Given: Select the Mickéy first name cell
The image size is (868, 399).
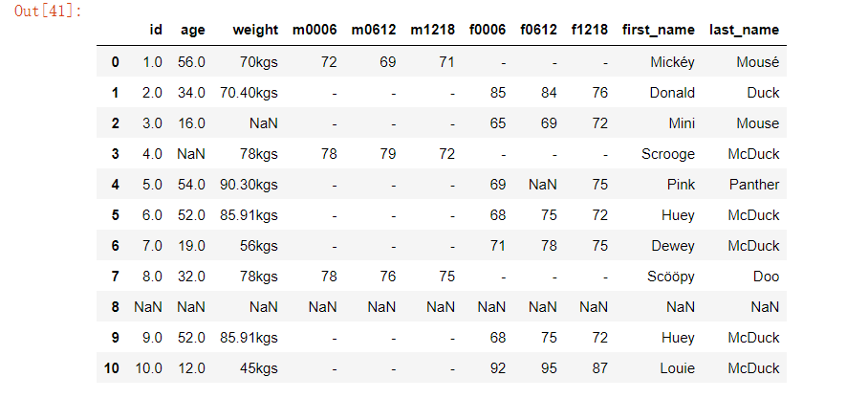Looking at the screenshot, I should click(672, 62).
